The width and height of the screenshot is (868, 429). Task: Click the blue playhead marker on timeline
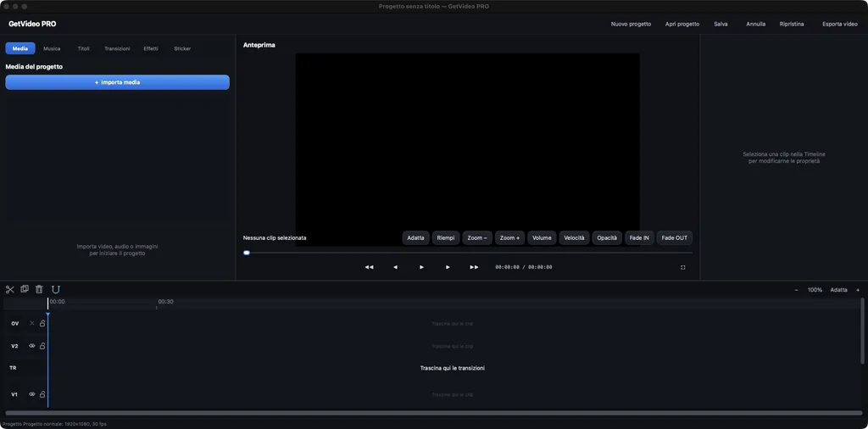[x=47, y=315]
